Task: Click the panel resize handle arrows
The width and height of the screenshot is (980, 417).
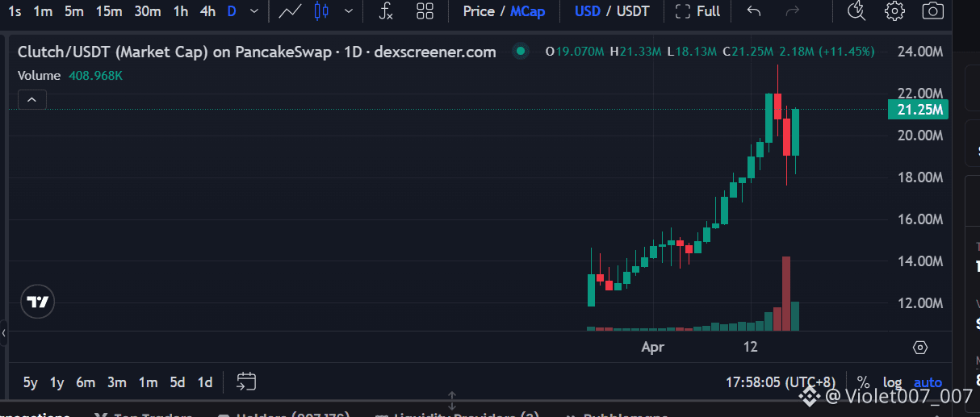Action: pos(452,401)
